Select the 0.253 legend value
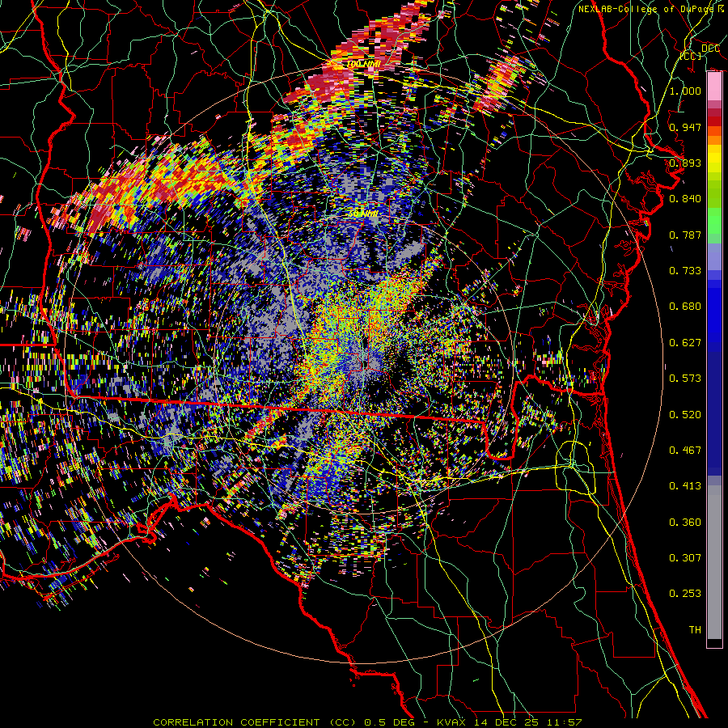This screenshot has height=728, width=728. pyautogui.click(x=685, y=594)
